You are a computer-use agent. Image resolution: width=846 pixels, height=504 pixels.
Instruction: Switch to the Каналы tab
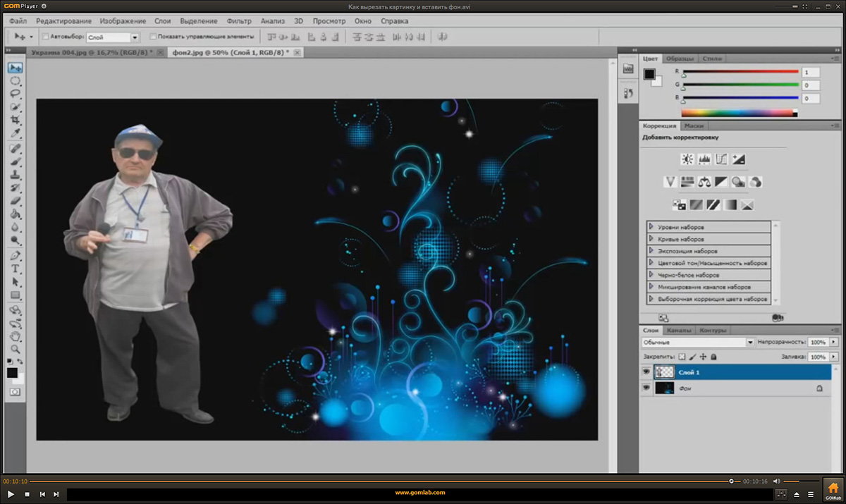point(679,330)
